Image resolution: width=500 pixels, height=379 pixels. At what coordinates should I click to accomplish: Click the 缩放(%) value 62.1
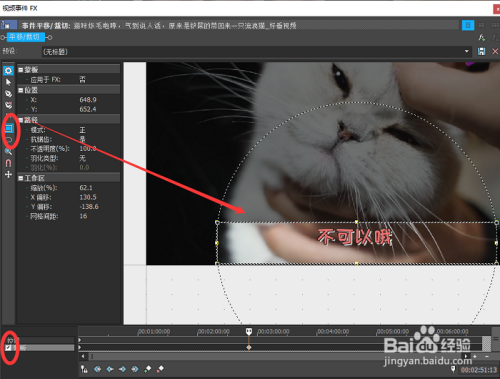coord(86,188)
